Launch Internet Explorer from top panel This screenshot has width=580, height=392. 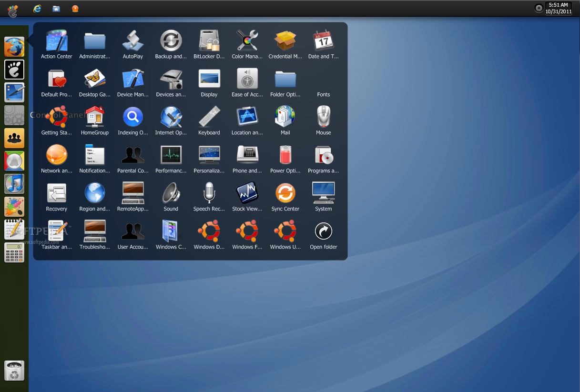[x=37, y=9]
